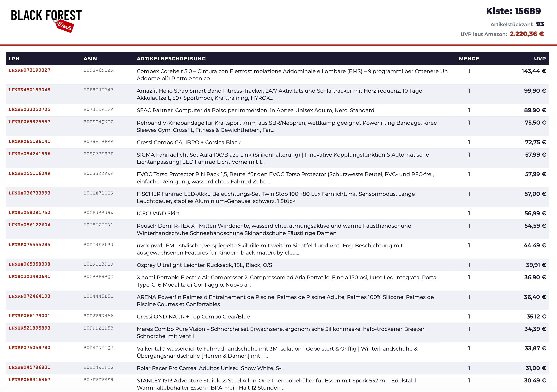This screenshot has height=392, width=557.
Task: Click the ARENA Powerfin Palmes description
Action: 285,301
